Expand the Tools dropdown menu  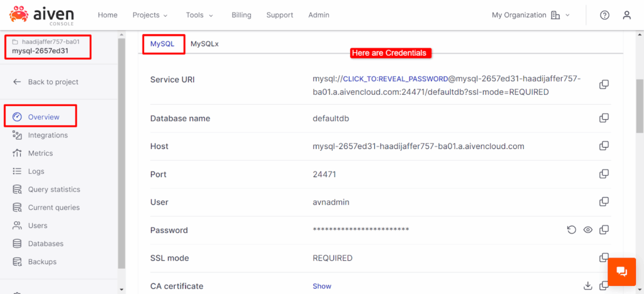pos(199,15)
